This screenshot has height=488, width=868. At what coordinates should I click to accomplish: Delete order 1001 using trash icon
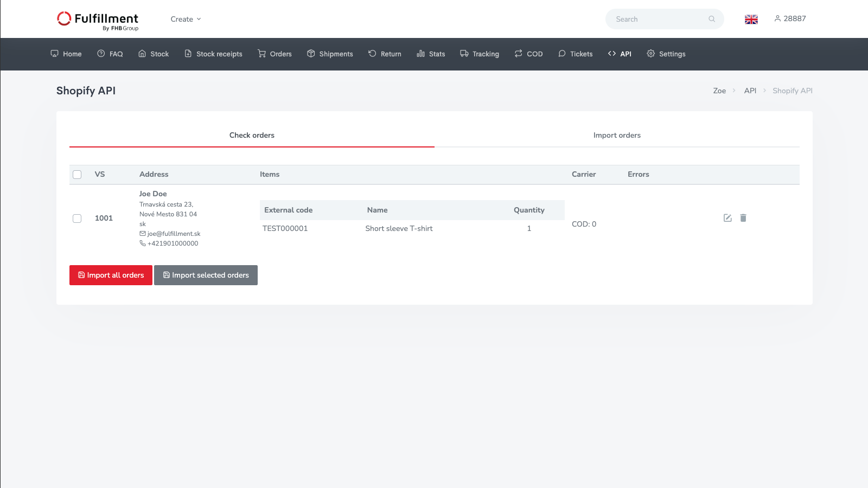coord(743,218)
